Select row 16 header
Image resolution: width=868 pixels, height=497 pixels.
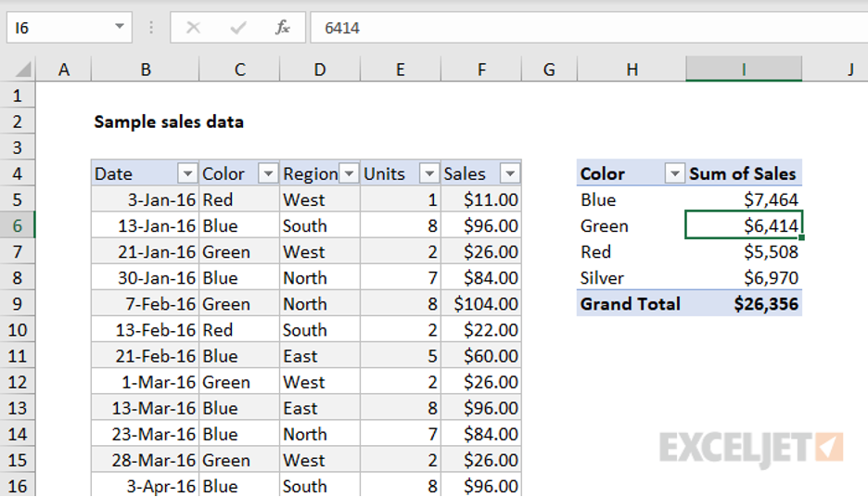point(18,486)
